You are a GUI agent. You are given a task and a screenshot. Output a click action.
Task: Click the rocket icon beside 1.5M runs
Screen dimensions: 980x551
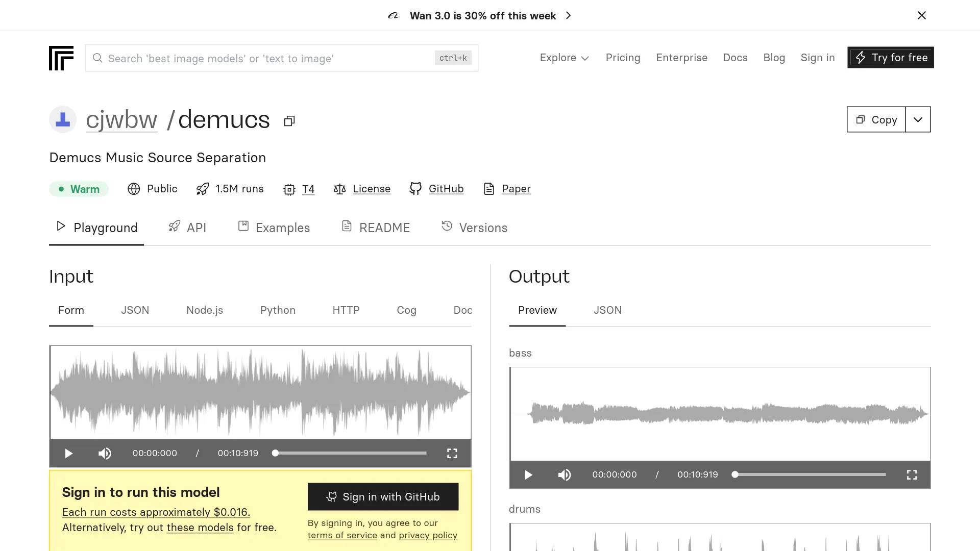[x=203, y=189]
